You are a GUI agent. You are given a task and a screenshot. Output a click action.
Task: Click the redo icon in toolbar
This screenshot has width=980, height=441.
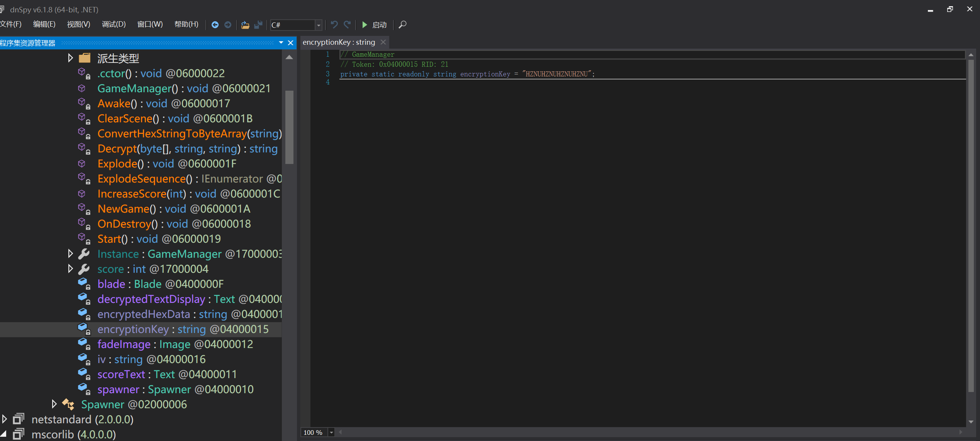coord(348,25)
